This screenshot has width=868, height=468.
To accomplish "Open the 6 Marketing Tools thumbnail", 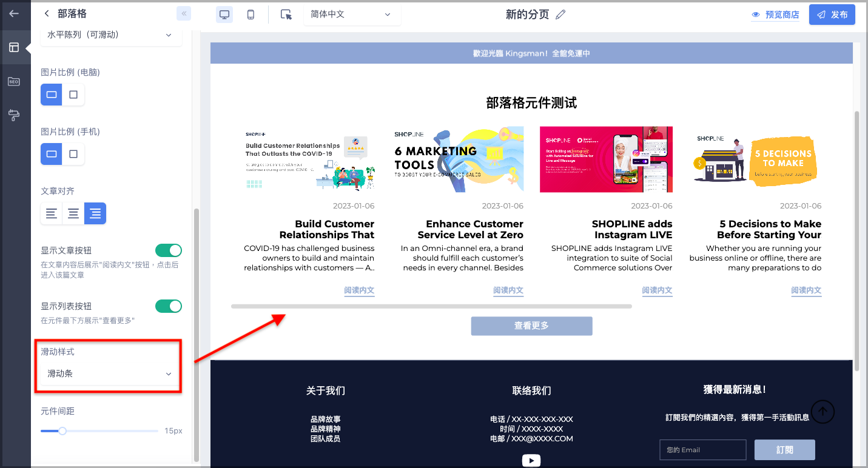I will click(x=459, y=159).
